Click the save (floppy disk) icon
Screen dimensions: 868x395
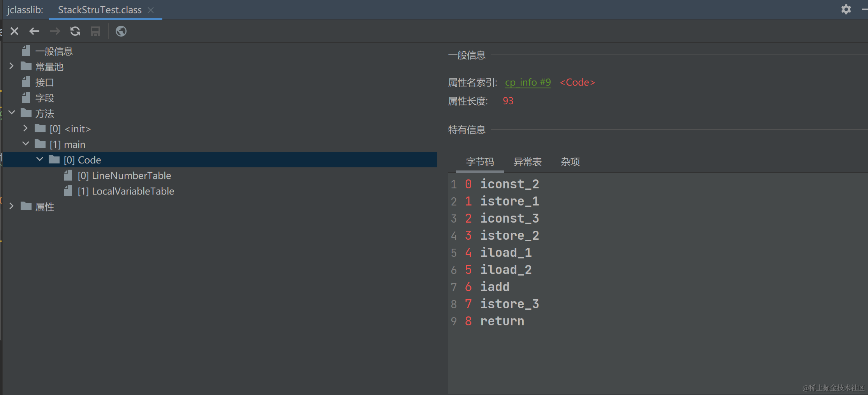95,31
